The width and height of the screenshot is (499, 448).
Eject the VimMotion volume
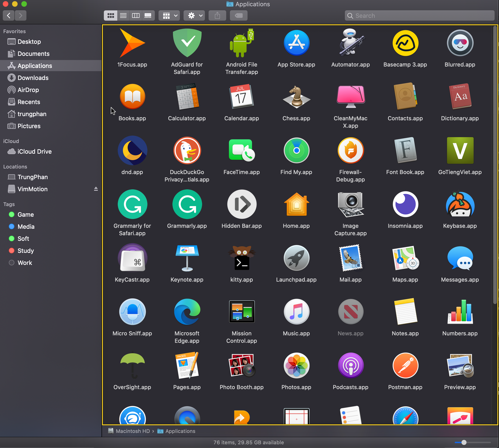tap(96, 189)
